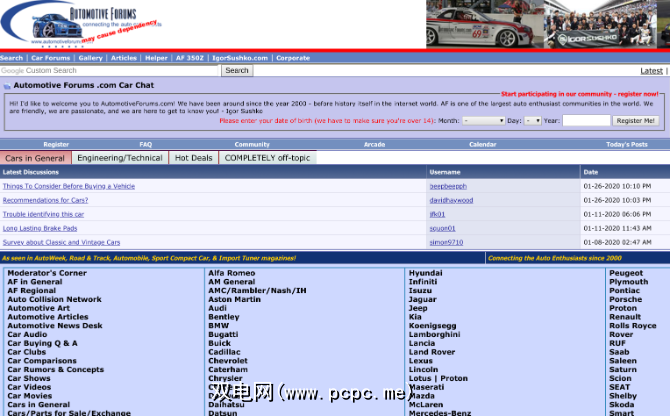The width and height of the screenshot is (670, 416).
Task: Open thread Trouble identifying this car
Action: coord(43,214)
